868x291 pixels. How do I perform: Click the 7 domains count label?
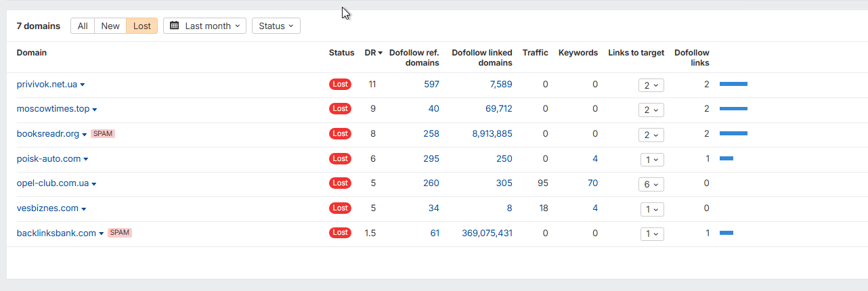coord(39,26)
